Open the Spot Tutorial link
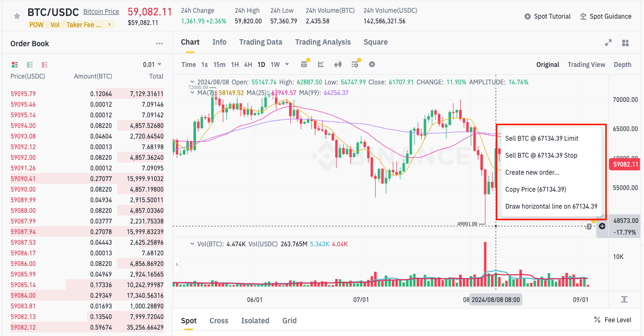Viewport: 644px width, 336px height. pos(547,16)
